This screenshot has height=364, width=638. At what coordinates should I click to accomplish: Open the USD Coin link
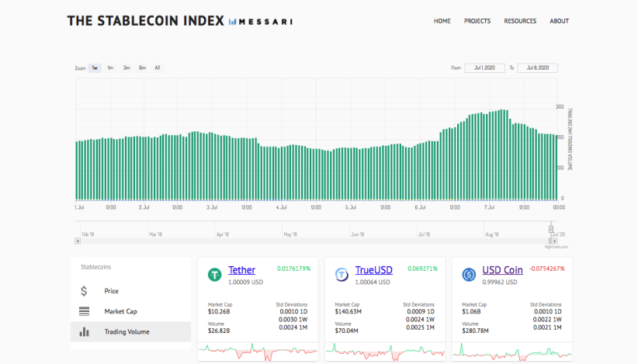[x=502, y=270]
